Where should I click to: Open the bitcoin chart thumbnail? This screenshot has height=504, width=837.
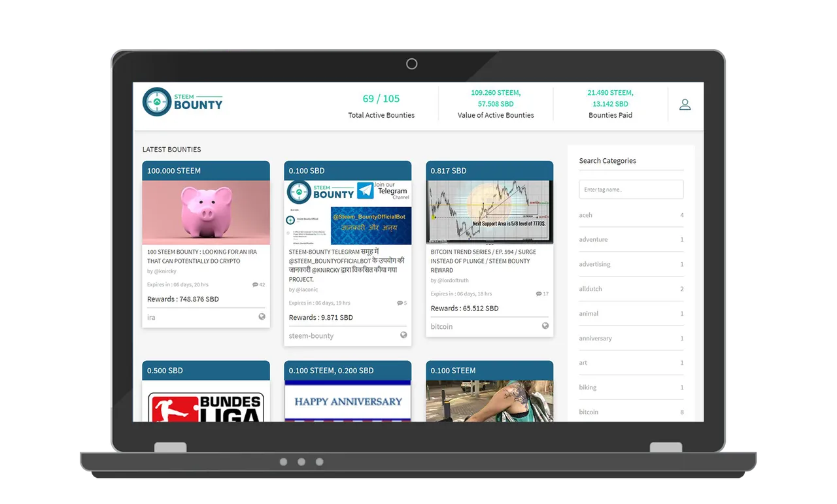490,212
